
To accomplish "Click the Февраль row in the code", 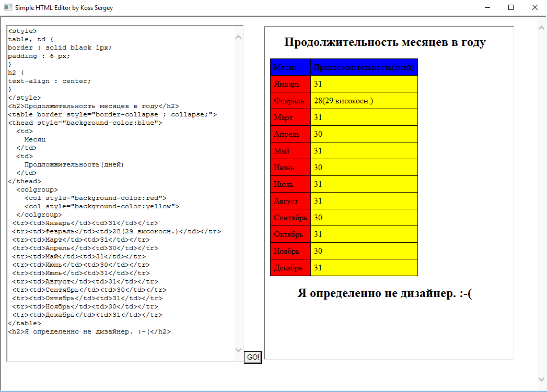I will click(x=117, y=232).
